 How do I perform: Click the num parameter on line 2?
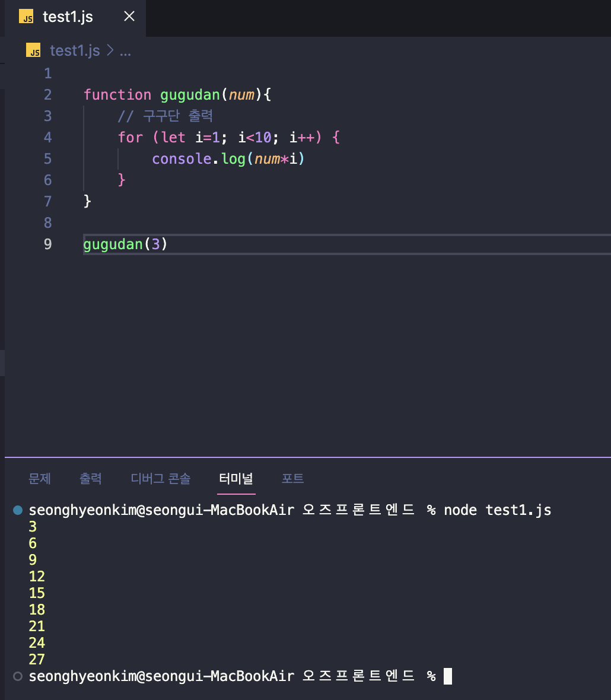tap(241, 95)
